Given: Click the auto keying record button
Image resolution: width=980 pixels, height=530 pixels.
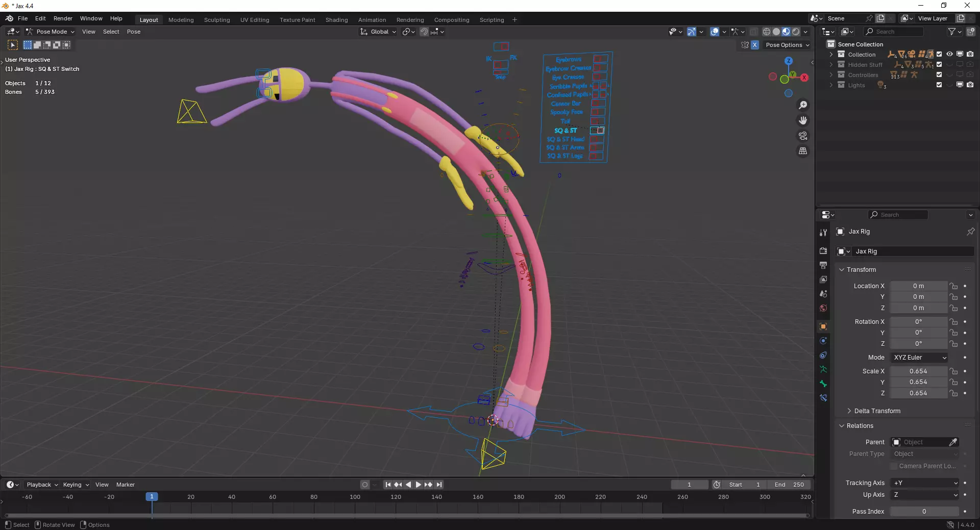Looking at the screenshot, I should (x=364, y=485).
